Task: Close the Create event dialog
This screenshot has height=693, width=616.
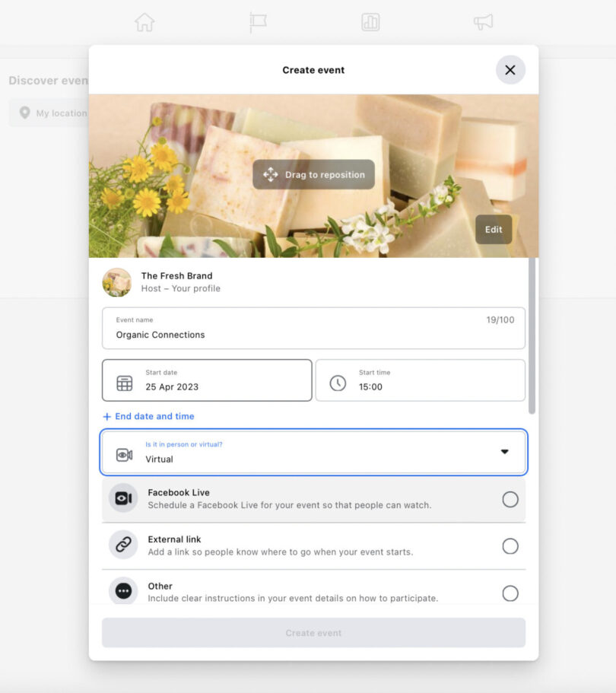Action: [x=510, y=70]
